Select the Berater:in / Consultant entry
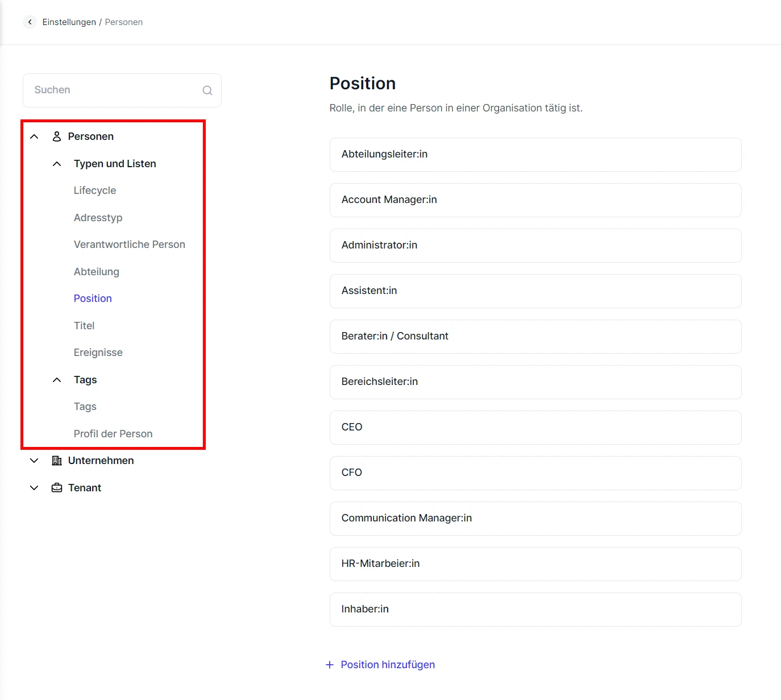This screenshot has width=781, height=700. click(535, 337)
